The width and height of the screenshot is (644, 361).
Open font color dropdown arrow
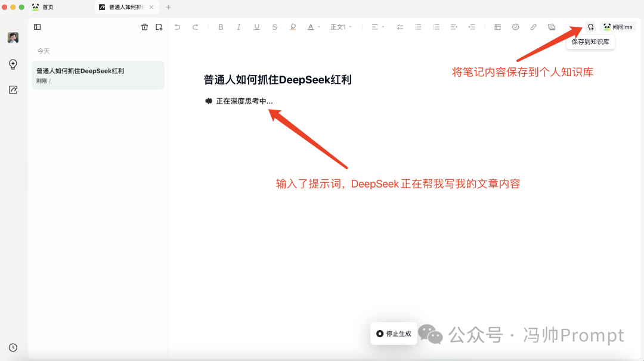pyautogui.click(x=319, y=27)
